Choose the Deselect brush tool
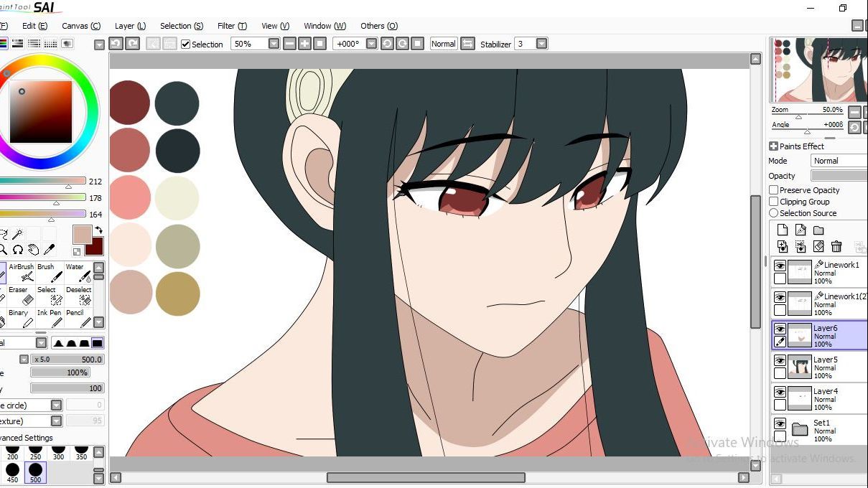The image size is (868, 488). click(x=78, y=296)
